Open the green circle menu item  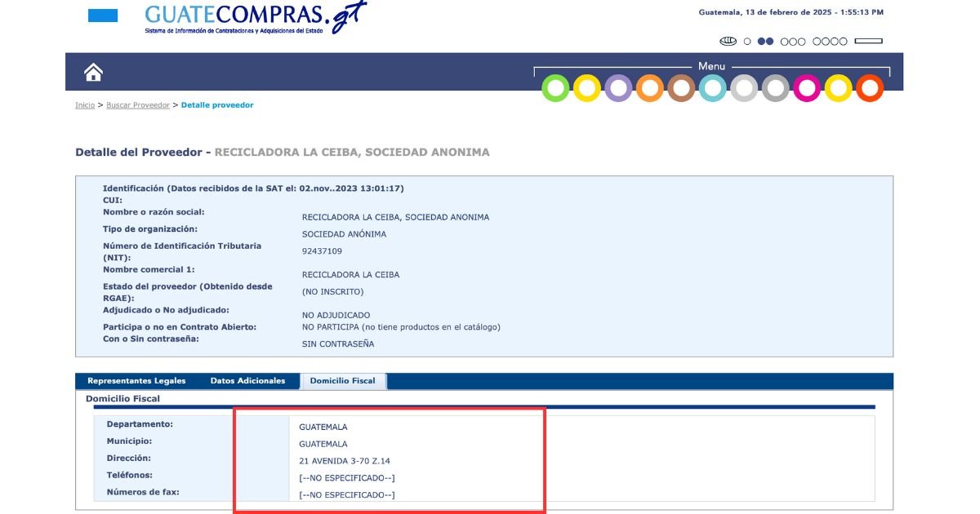(x=556, y=88)
